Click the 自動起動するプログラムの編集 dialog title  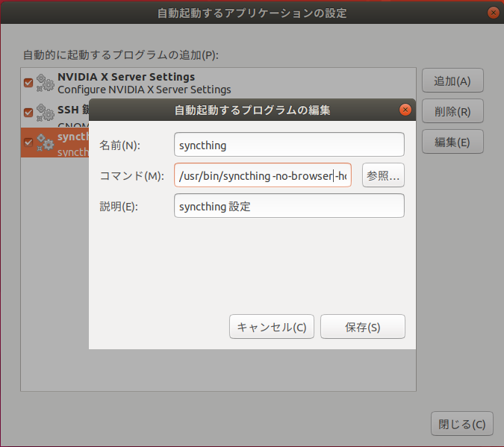pos(252,110)
